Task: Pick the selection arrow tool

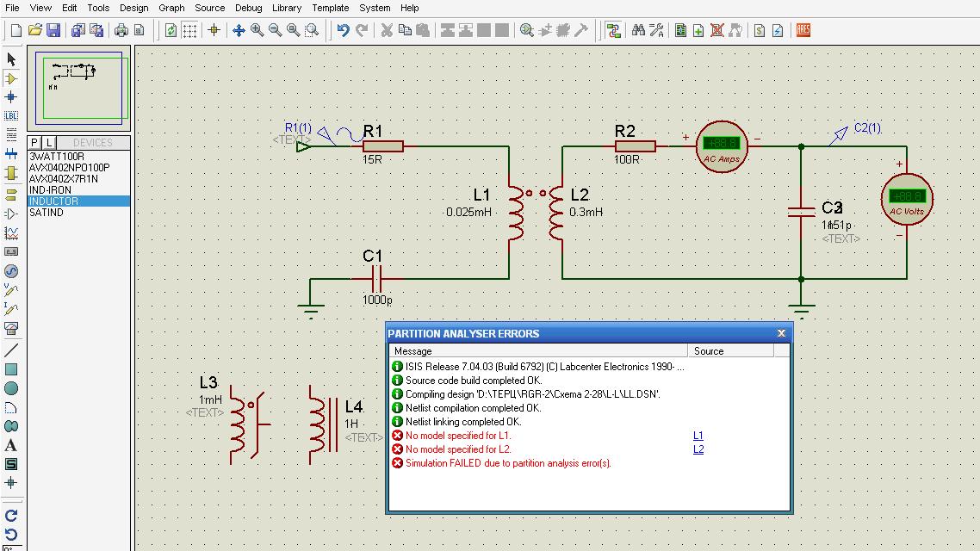Action: pyautogui.click(x=11, y=59)
